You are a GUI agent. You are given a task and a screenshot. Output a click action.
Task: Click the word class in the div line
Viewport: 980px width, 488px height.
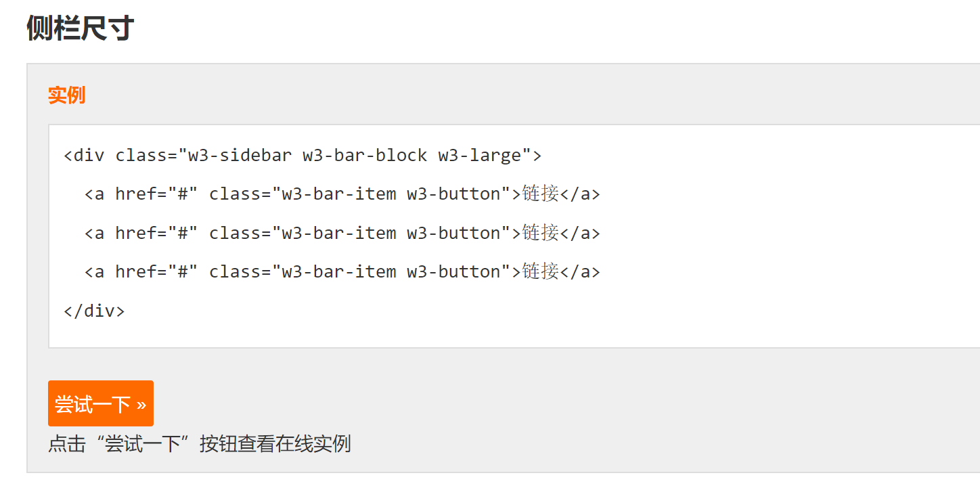pyautogui.click(x=141, y=156)
